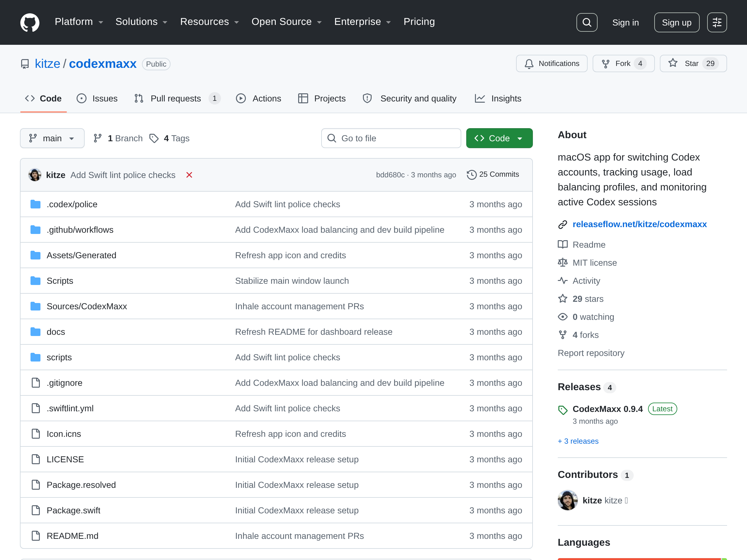747x560 pixels.
Task: Expand the Platform menu
Action: point(79,21)
